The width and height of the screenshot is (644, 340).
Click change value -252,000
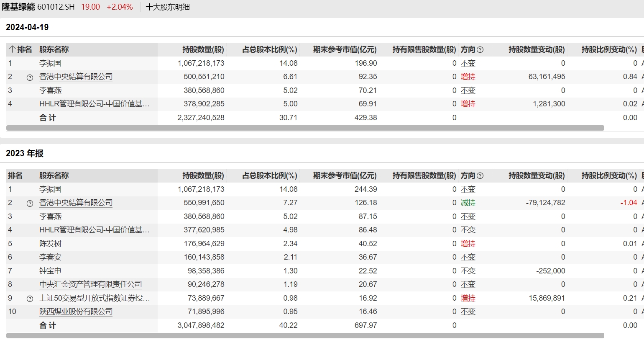[551, 271]
